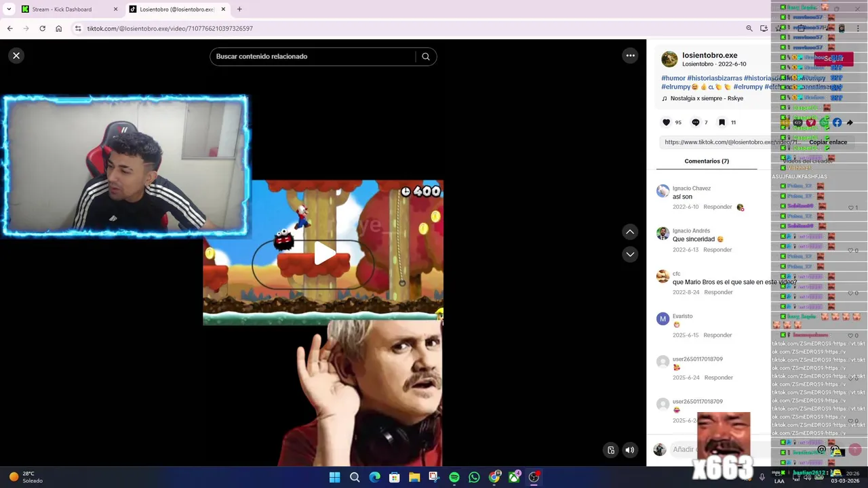Screen dimensions: 868x488
Task: Open Spotify from taskbar
Action: click(454, 477)
